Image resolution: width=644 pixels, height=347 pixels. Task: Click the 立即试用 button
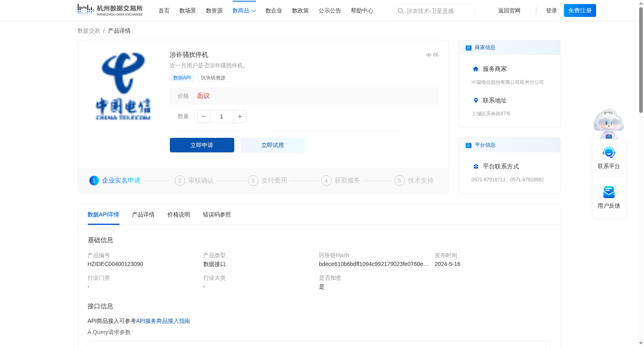pyautogui.click(x=273, y=145)
